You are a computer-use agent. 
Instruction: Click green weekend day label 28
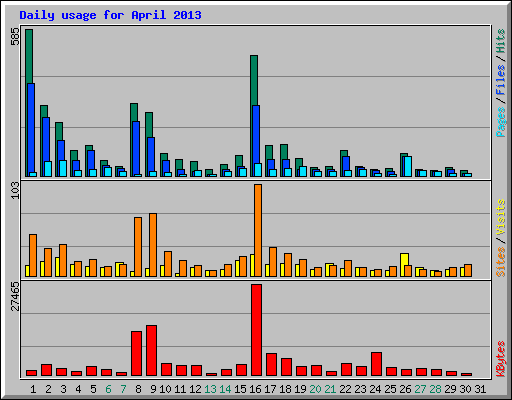(x=435, y=389)
